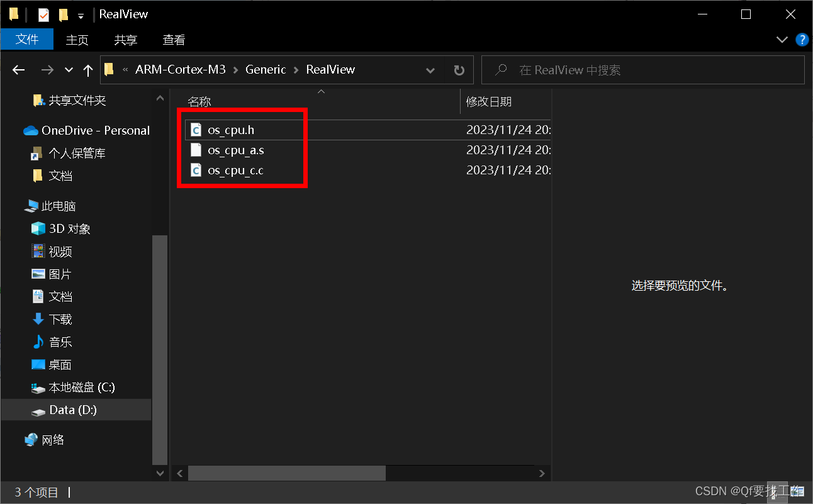
Task: Click the blank file icon of os_cpu_a.s
Action: (x=196, y=150)
